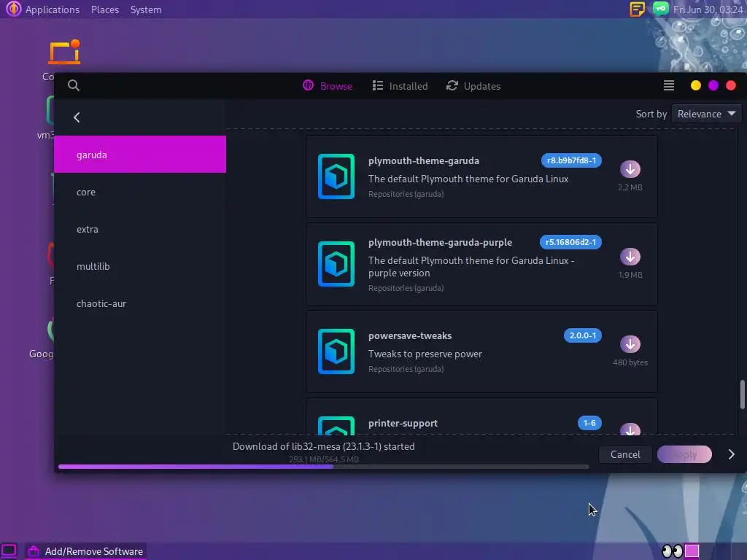
Task: Click version badge r5.16806d2-1
Action: click(570, 242)
